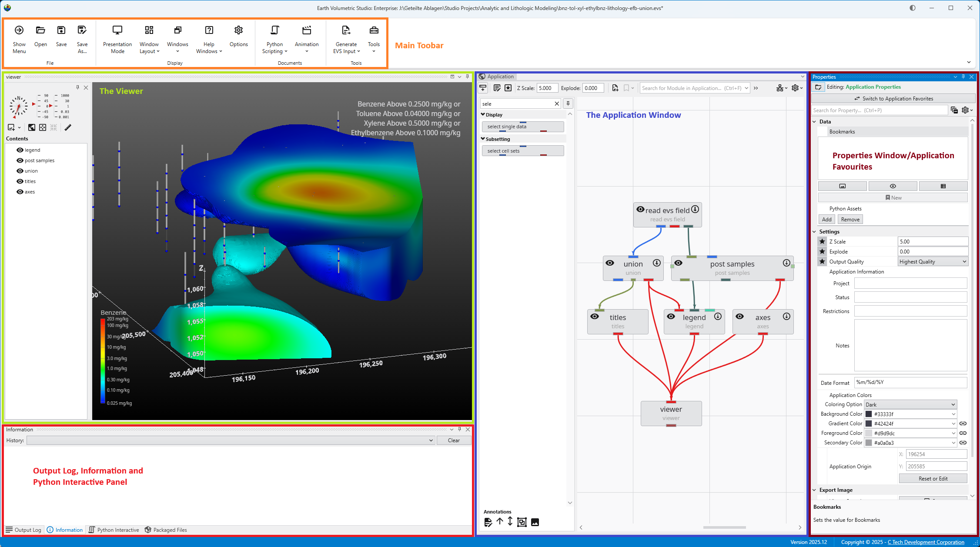Click the Save As icon
Image resolution: width=980 pixels, height=547 pixels.
[x=82, y=30]
